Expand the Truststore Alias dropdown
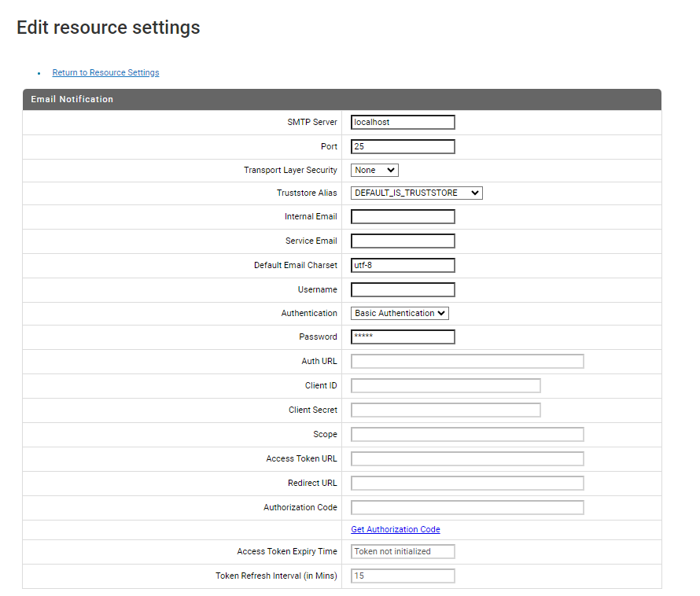The width and height of the screenshot is (700, 596). [416, 193]
